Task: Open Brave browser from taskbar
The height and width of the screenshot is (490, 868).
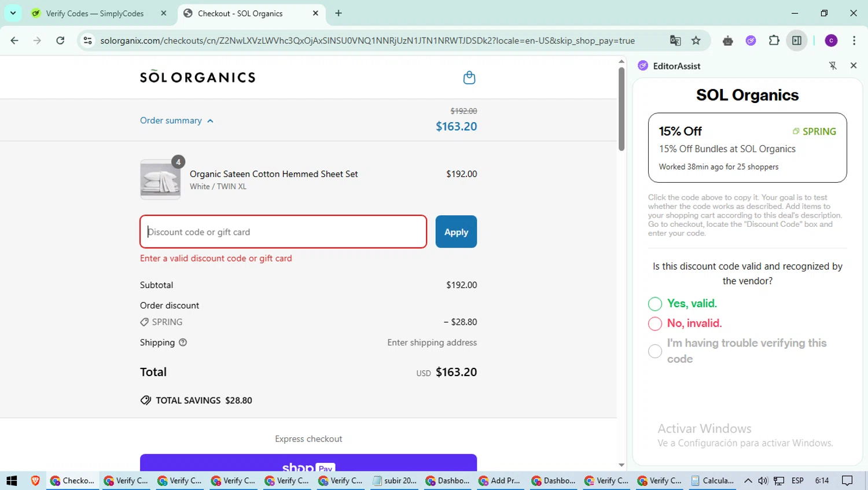Action: (x=35, y=481)
